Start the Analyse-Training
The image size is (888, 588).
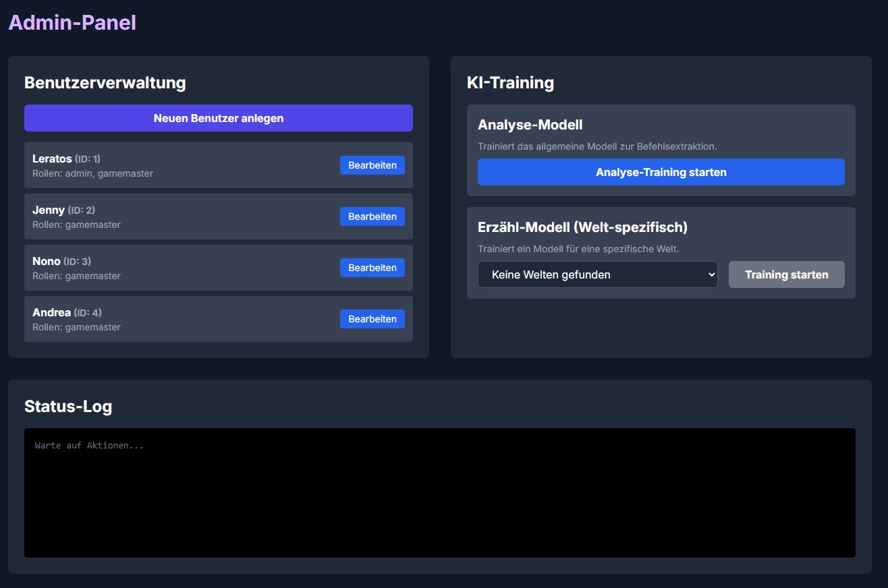(661, 172)
